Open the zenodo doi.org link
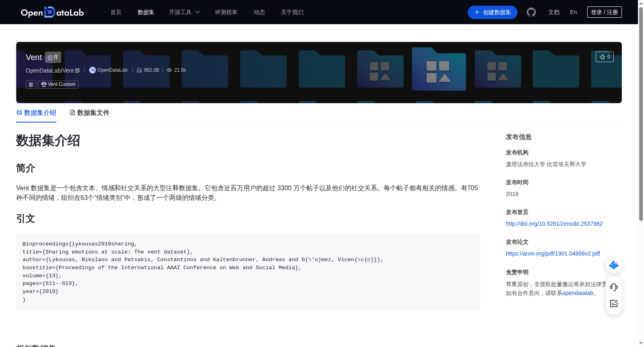This screenshot has height=347, width=644. click(554, 224)
